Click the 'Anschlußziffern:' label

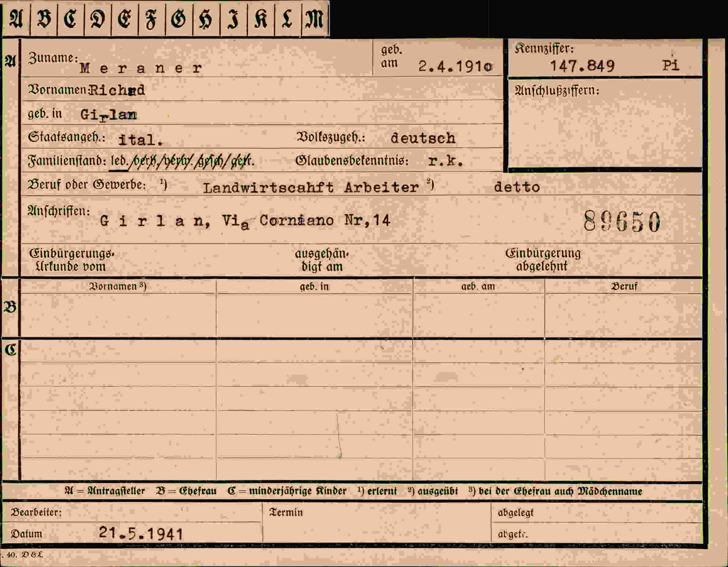click(557, 91)
